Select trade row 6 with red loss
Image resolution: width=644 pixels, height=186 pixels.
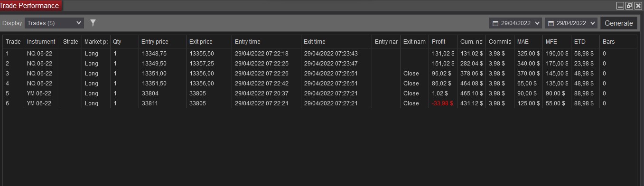click(x=320, y=103)
